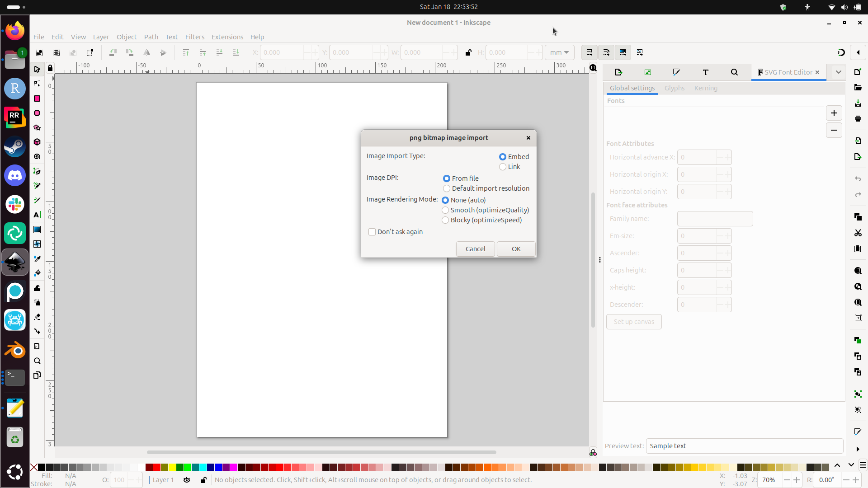Select the Paint bucket tool

tap(37, 273)
